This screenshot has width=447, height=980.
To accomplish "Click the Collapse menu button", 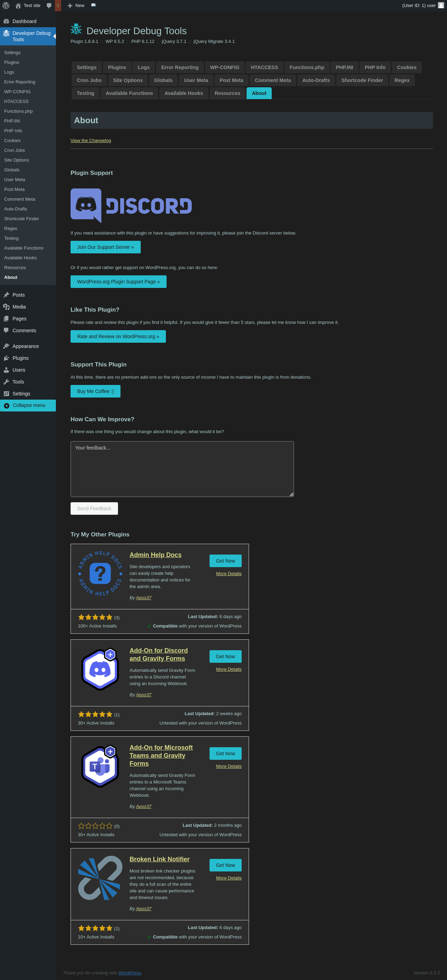I will 28,406.
